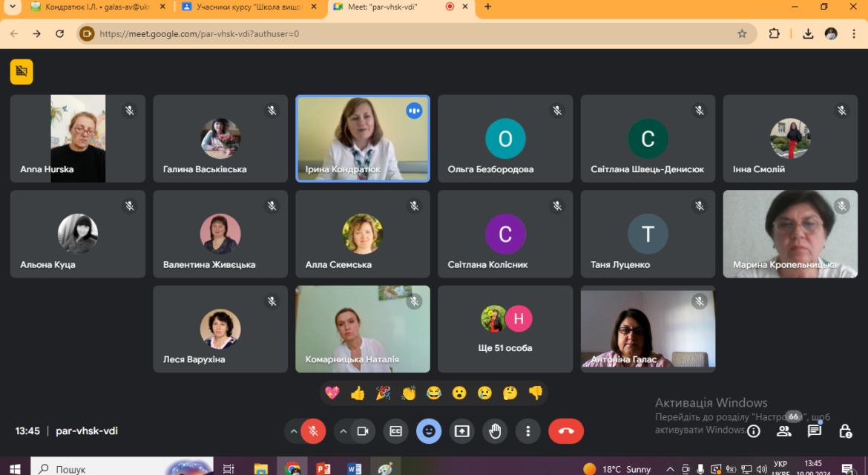Open the chat with everyone icon
Viewport: 868px width, 475px height.
815,430
